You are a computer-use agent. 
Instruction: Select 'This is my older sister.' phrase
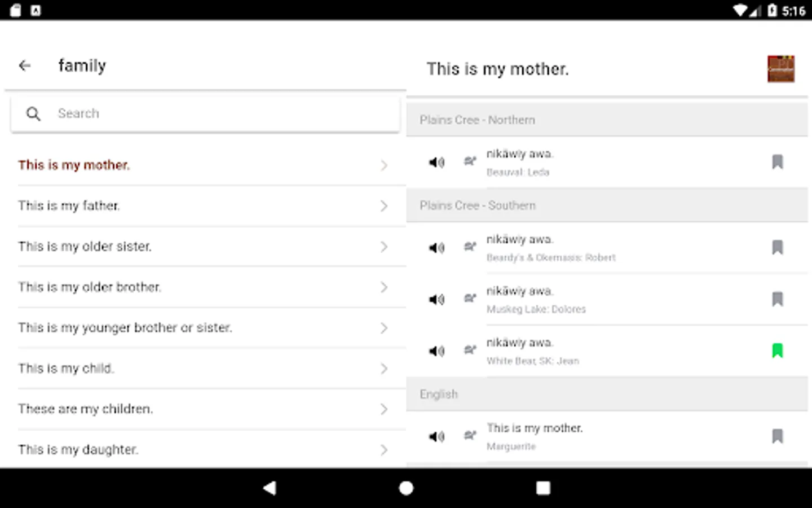tap(85, 247)
